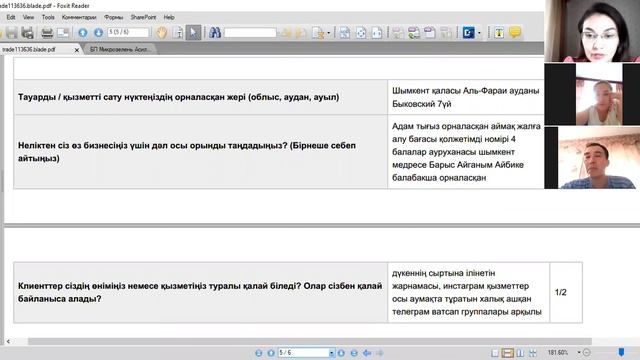Screen dimensions: 640x360
Task: Click Next Page button in status bar
Action: (341, 353)
